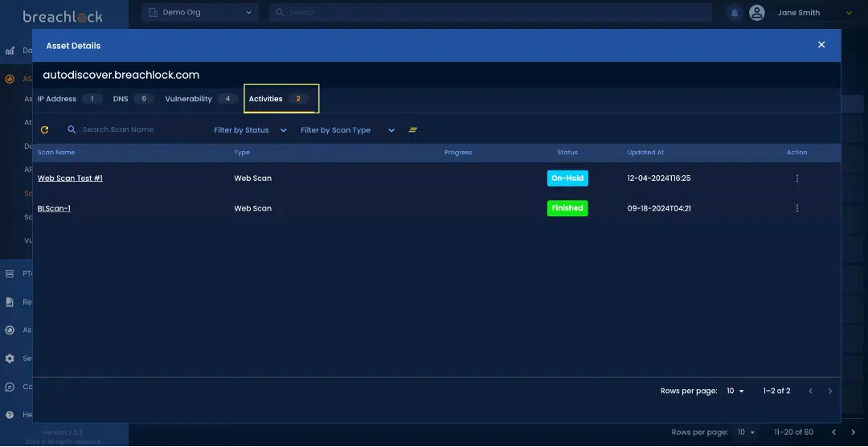Go to previous page in dialog pagination
The height and width of the screenshot is (447, 868).
pyautogui.click(x=810, y=391)
